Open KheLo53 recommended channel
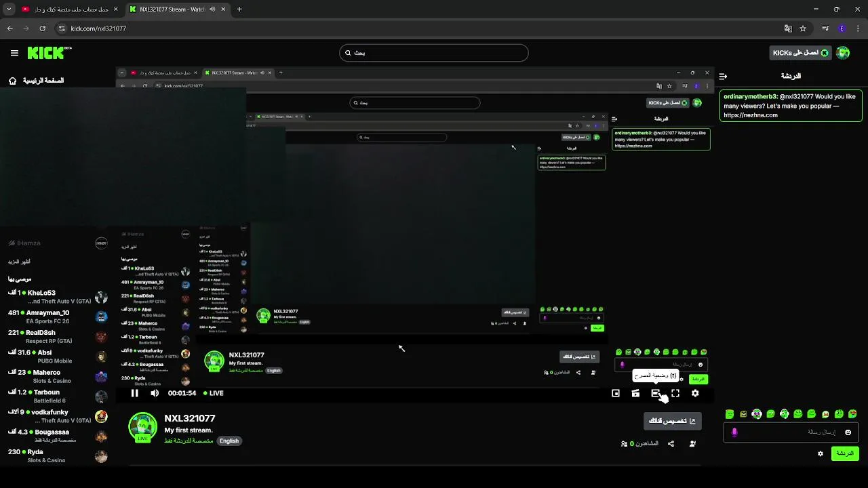 [x=58, y=297]
